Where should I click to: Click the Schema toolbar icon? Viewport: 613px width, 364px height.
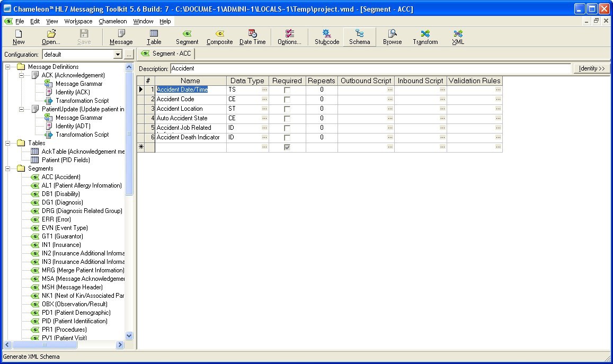(x=360, y=37)
